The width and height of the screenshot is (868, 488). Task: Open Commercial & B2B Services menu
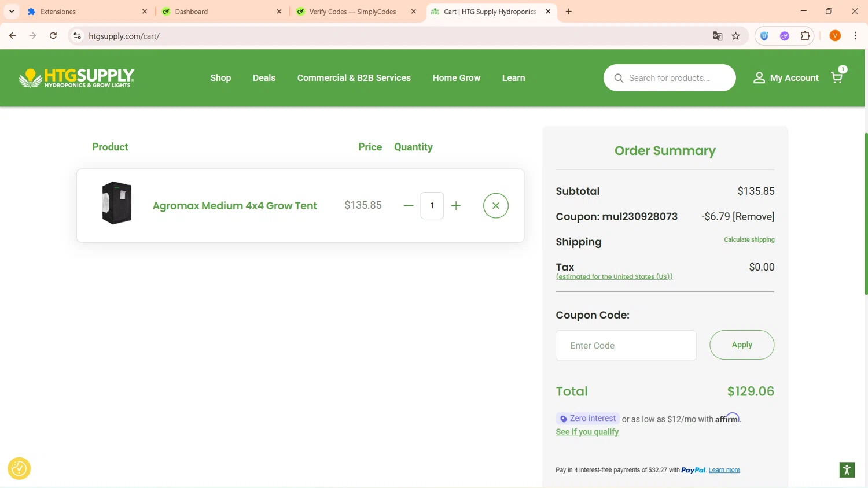click(354, 77)
